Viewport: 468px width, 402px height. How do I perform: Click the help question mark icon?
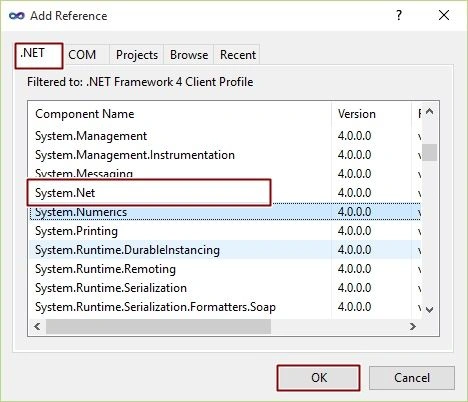(399, 15)
